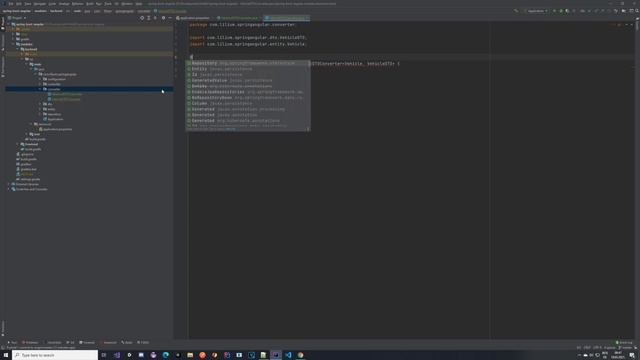Click the locate-in-project target icon in Project panel header

(x=142, y=18)
